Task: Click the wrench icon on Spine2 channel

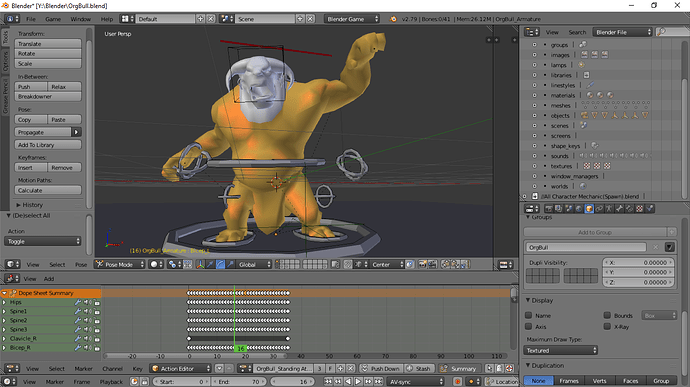Action: coord(77,320)
